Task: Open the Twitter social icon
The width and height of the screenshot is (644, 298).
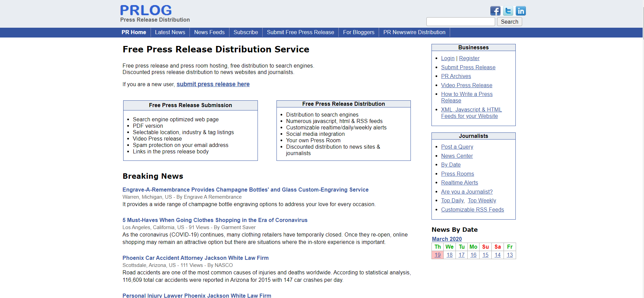Action: pyautogui.click(x=508, y=11)
